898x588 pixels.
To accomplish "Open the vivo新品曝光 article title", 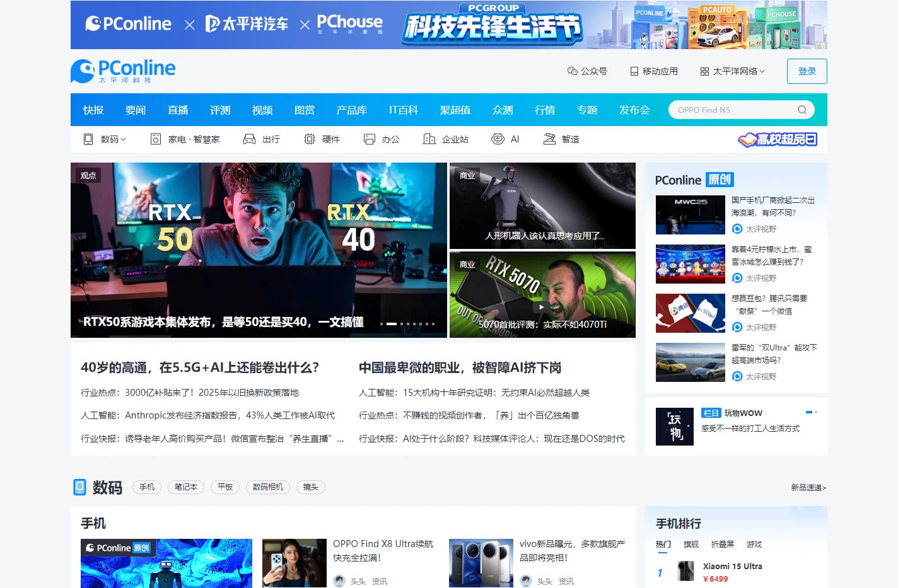I will coord(573,551).
